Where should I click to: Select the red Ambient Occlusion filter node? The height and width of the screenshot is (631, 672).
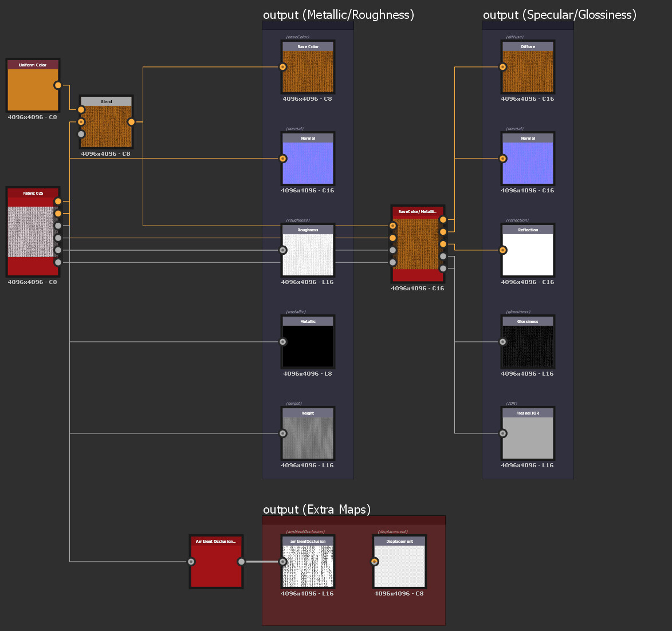point(217,562)
